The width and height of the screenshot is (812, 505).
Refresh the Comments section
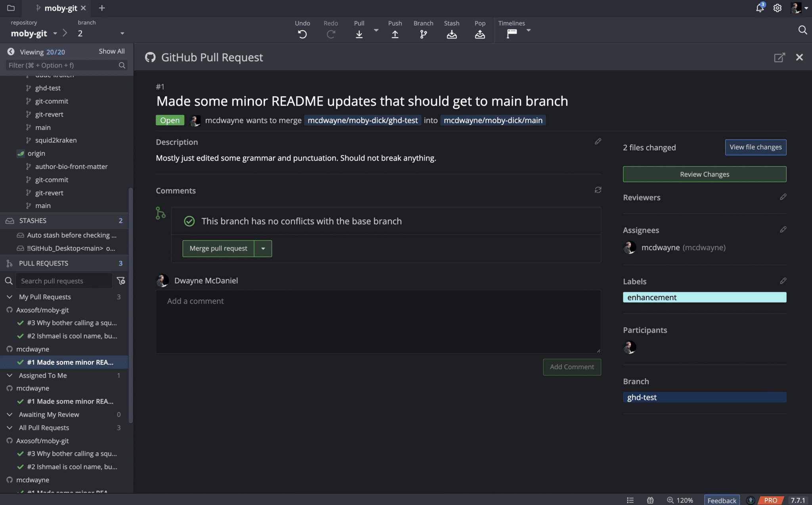[x=598, y=190]
